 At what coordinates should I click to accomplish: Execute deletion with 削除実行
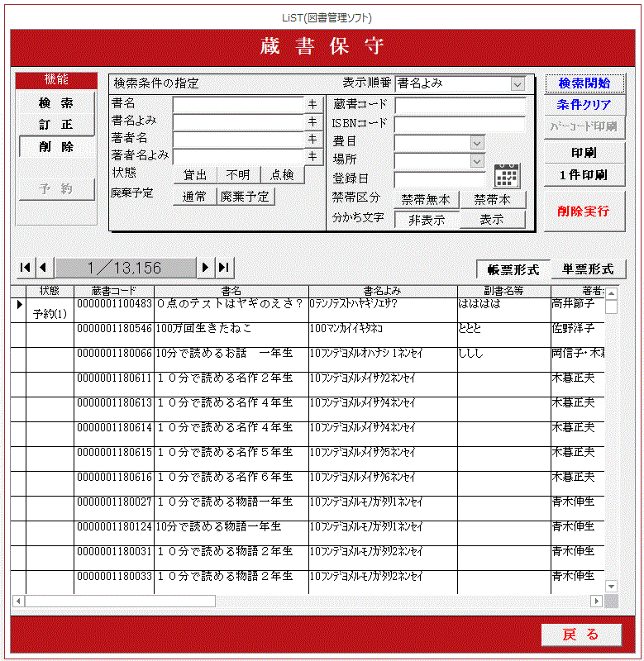584,211
